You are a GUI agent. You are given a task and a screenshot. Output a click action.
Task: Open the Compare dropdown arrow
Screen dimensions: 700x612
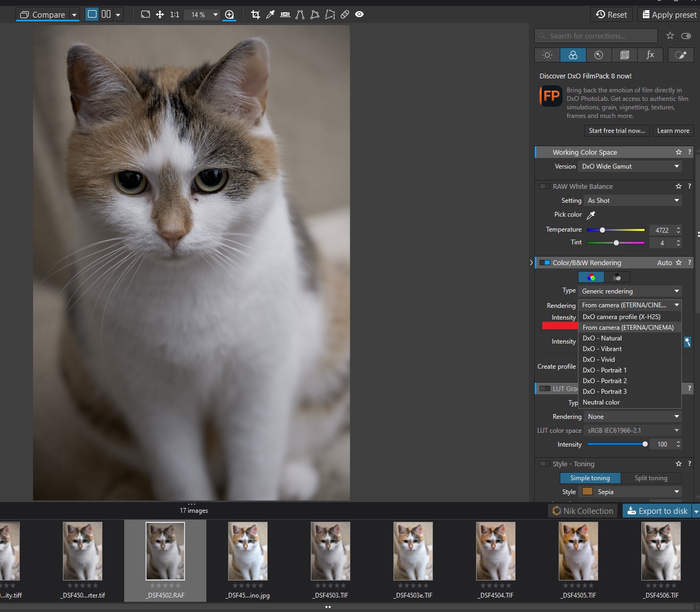tap(74, 14)
